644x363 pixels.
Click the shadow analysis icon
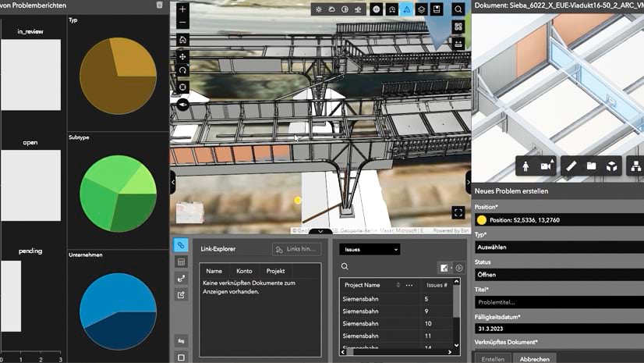click(358, 9)
